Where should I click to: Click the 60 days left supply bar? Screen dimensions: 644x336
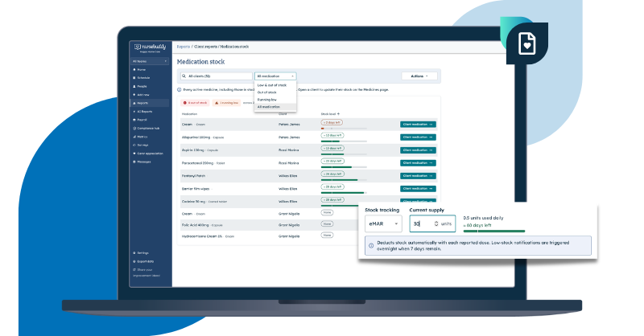pos(494,232)
